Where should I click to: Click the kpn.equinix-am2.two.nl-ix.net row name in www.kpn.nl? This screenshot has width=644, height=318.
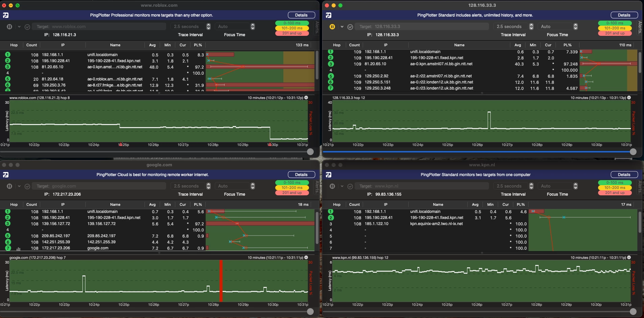436,224
